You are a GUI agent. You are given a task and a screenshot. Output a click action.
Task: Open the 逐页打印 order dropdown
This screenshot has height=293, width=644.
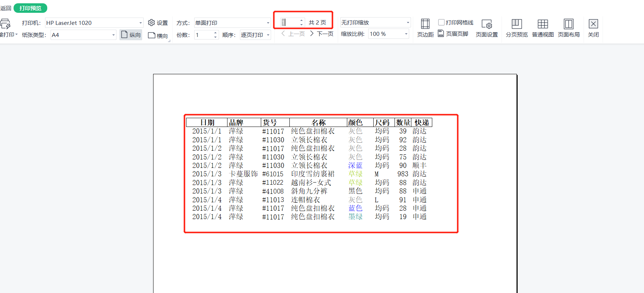click(268, 35)
